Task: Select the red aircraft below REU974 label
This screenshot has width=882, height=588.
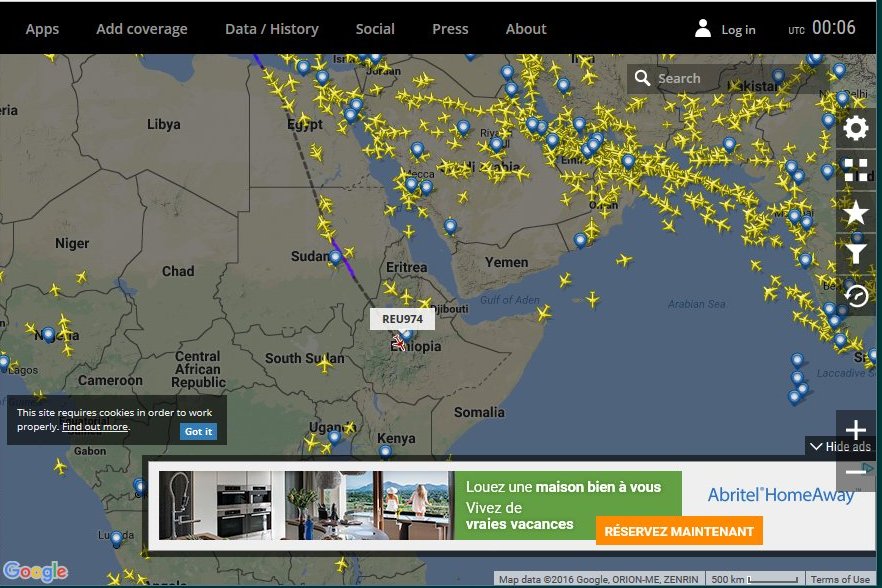Action: pos(400,343)
